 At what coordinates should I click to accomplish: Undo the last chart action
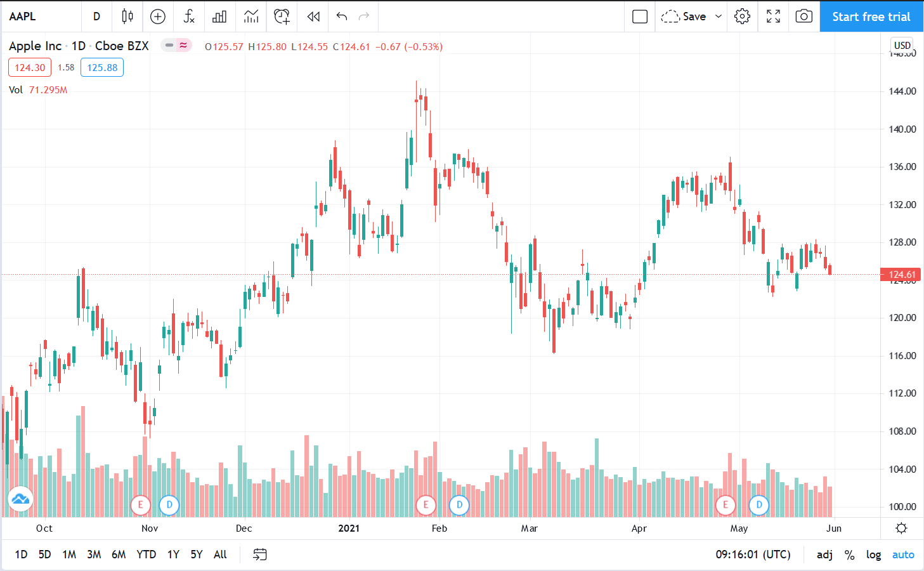click(x=342, y=16)
